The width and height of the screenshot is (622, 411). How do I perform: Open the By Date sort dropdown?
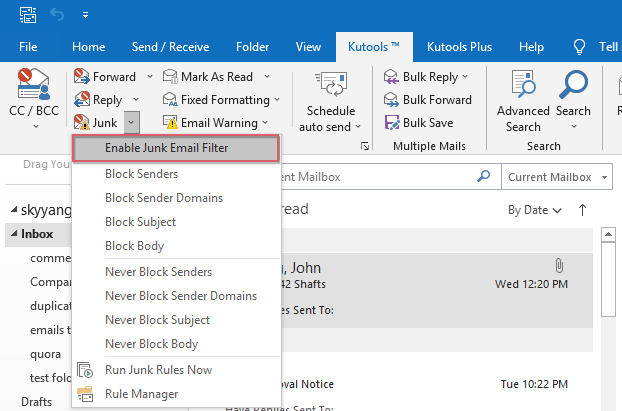point(535,210)
